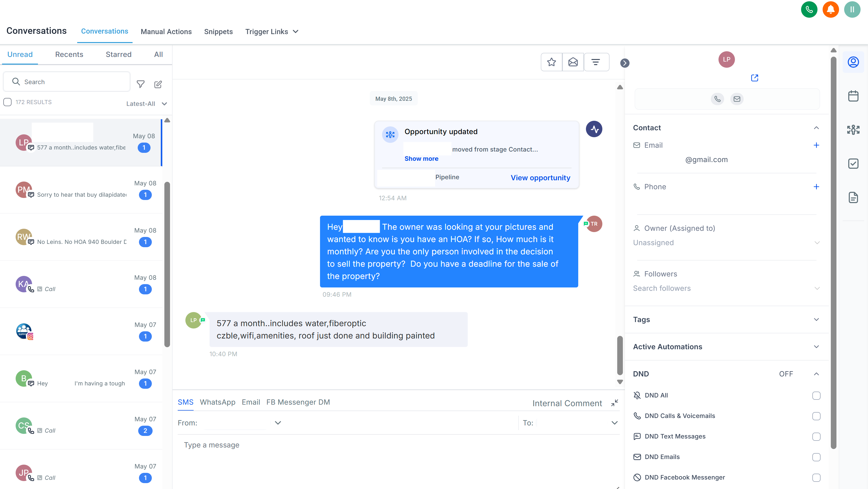Image resolution: width=868 pixels, height=489 pixels.
Task: Enable the DND All checkbox
Action: pos(816,395)
